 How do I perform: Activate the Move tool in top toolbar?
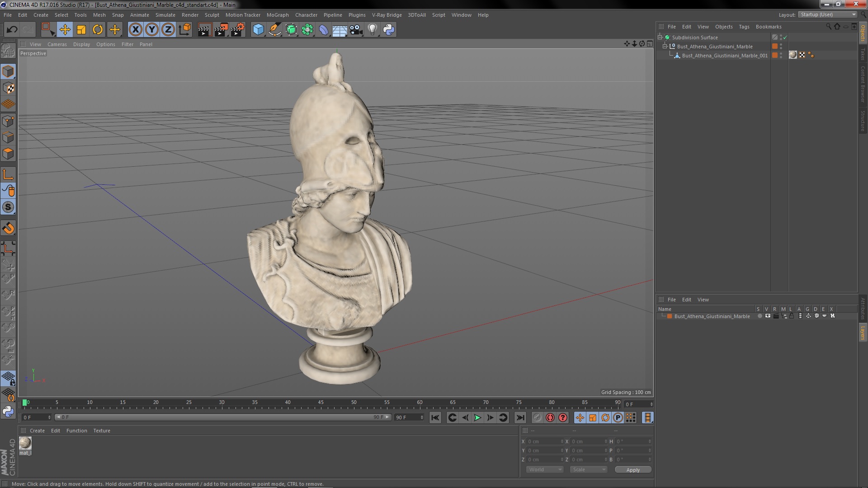coord(65,30)
